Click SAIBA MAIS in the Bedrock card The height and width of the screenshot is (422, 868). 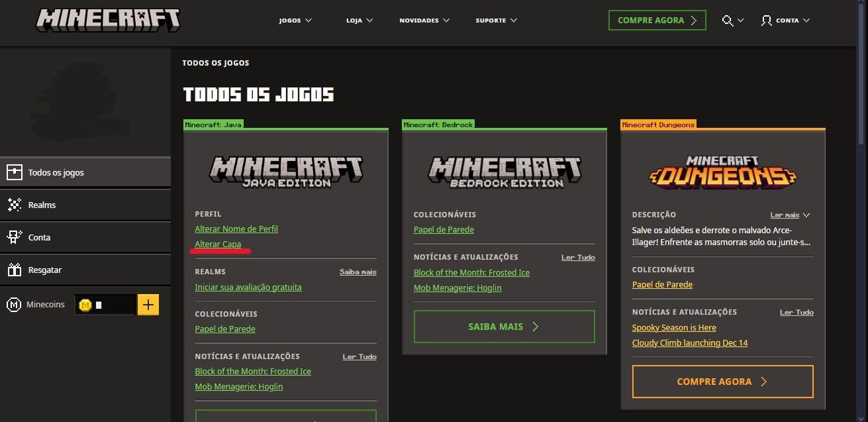tap(505, 327)
